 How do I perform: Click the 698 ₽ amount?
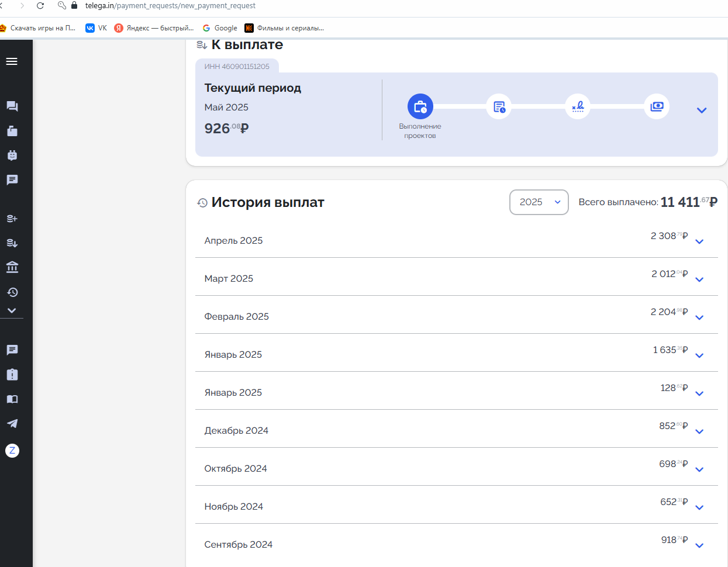pyautogui.click(x=674, y=464)
